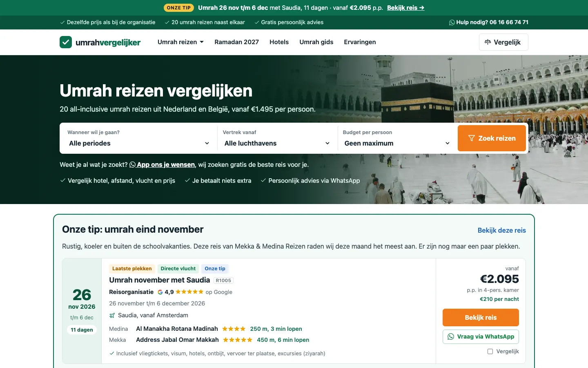Click the ONZE TIP yellow badge
This screenshot has height=368, width=588.
coord(179,8)
